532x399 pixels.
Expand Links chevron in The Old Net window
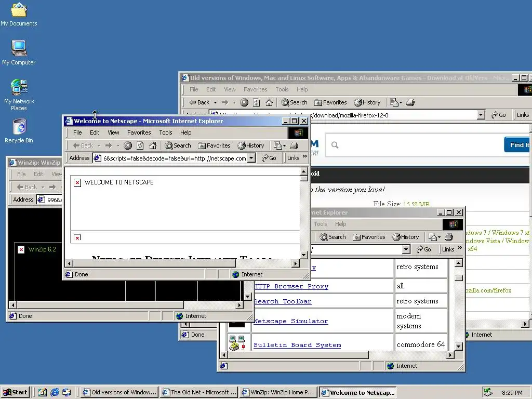(x=460, y=248)
